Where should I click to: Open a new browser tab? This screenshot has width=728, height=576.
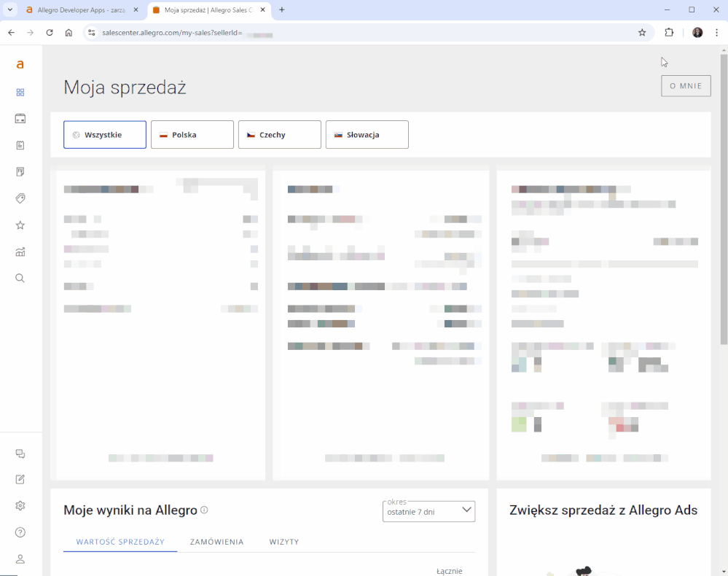282,9
